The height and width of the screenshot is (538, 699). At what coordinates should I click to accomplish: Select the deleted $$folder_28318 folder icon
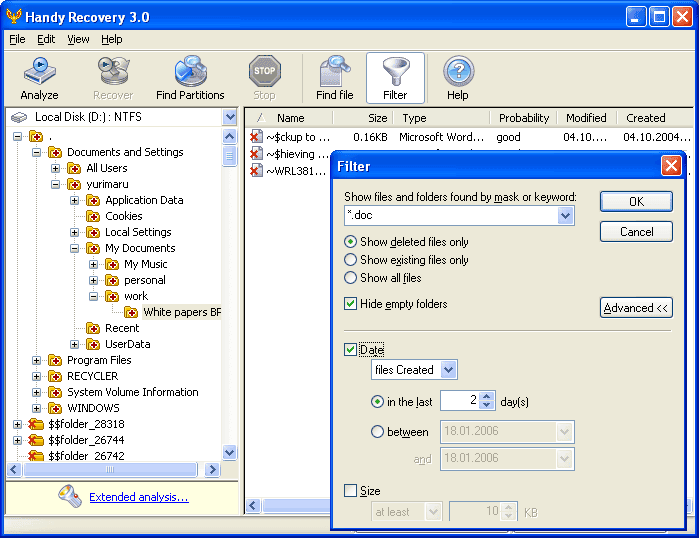[36, 424]
